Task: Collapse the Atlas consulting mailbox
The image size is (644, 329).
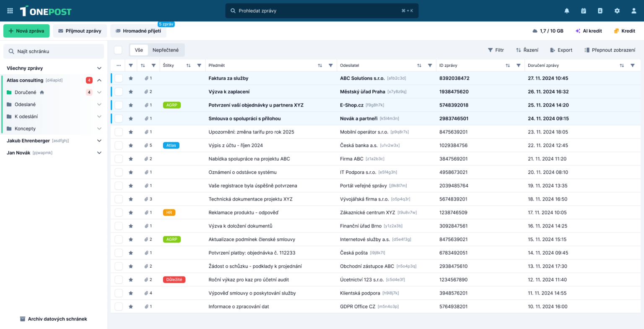Action: point(99,80)
